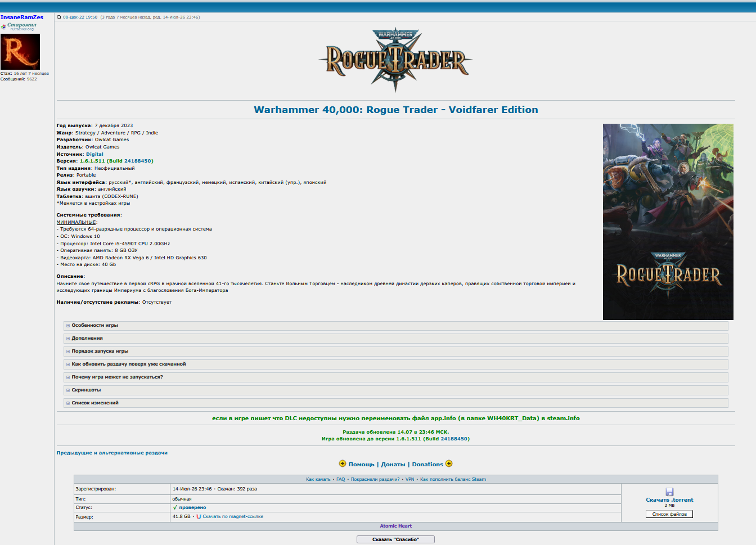Viewport: 756px width, 545px height.
Task: Click the Тип value обычная
Action: 182,499
